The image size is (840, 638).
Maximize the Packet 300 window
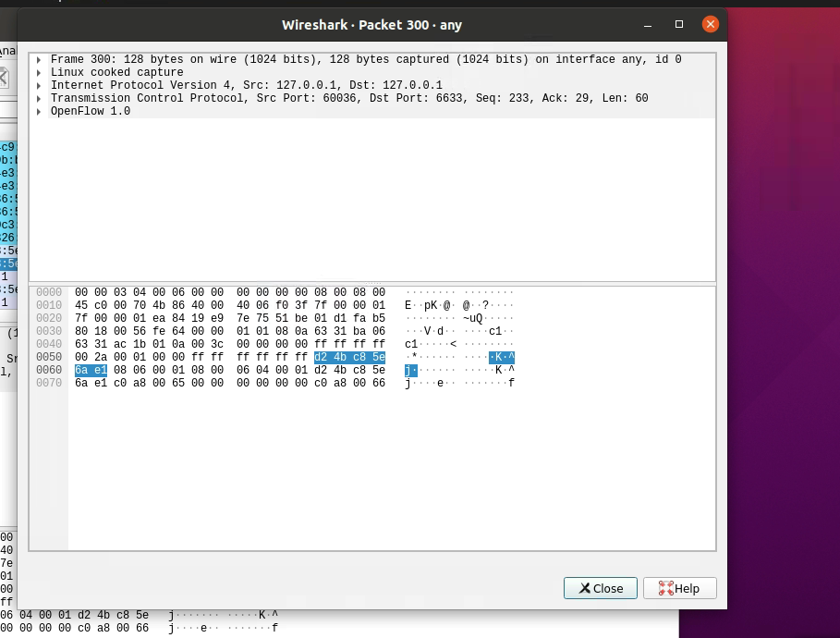tap(679, 24)
